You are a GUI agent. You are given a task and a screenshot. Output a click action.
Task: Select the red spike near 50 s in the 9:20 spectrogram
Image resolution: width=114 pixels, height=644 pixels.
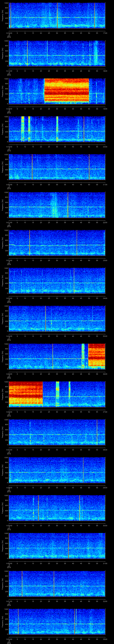point(89,167)
